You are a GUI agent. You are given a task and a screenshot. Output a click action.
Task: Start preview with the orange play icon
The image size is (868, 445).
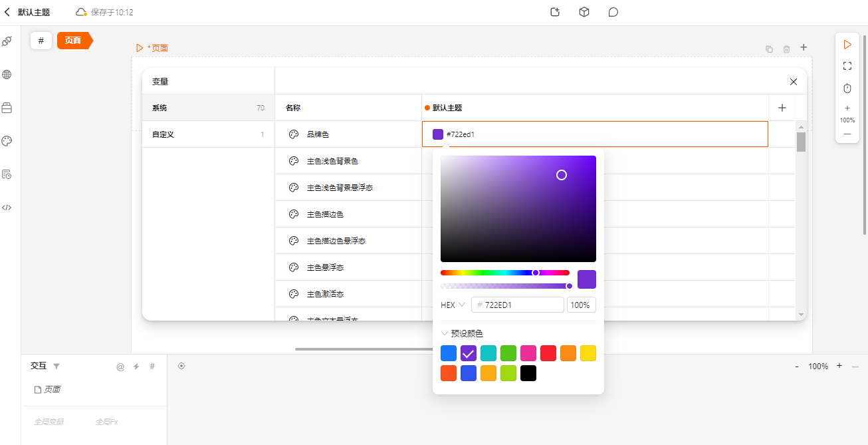(847, 45)
